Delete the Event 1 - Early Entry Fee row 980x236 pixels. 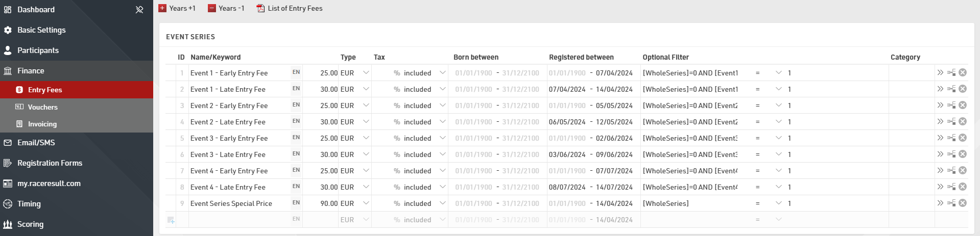point(963,73)
